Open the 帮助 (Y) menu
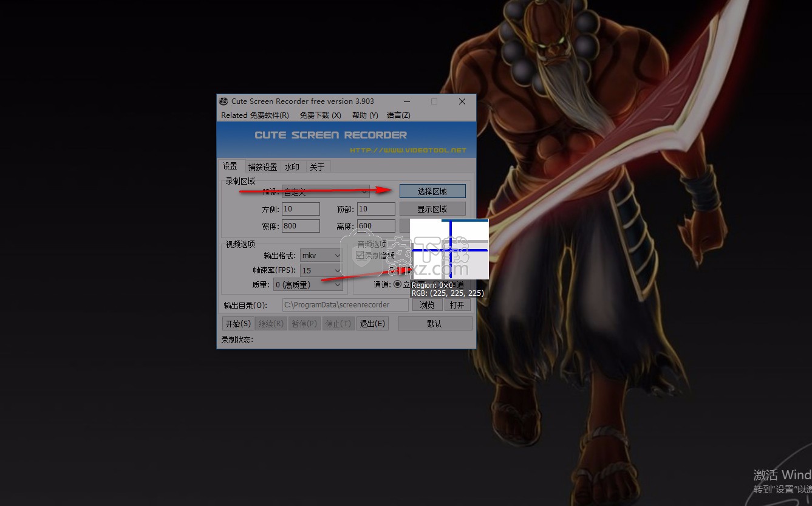 tap(365, 115)
